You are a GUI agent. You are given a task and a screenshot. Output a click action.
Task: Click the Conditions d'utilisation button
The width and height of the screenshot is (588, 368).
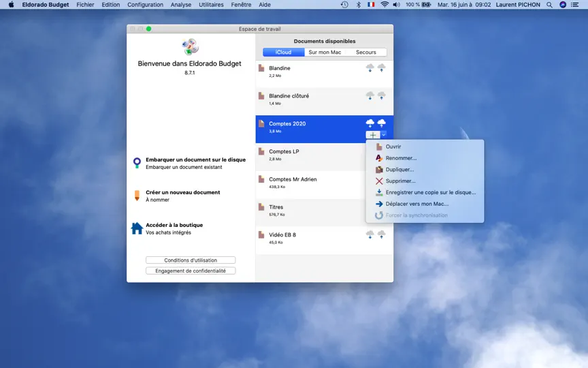[191, 260]
